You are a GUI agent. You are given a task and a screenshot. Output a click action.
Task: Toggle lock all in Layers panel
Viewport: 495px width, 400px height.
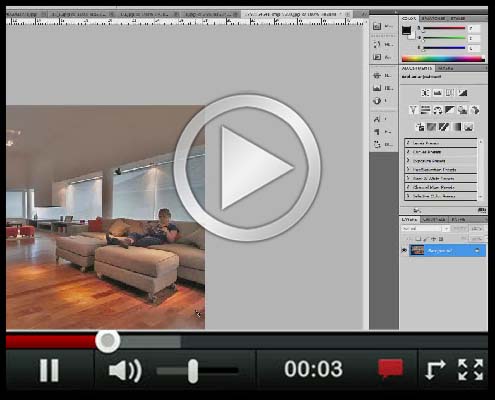click(441, 239)
